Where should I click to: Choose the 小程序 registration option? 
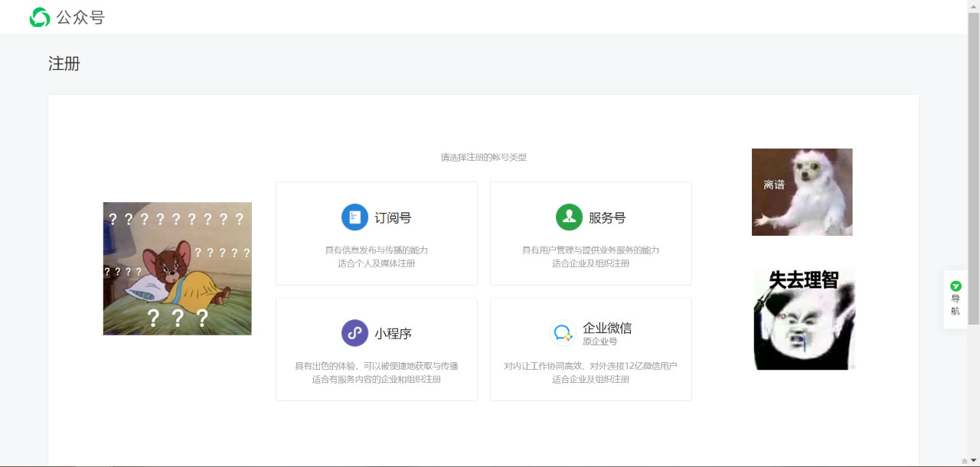pyautogui.click(x=376, y=349)
